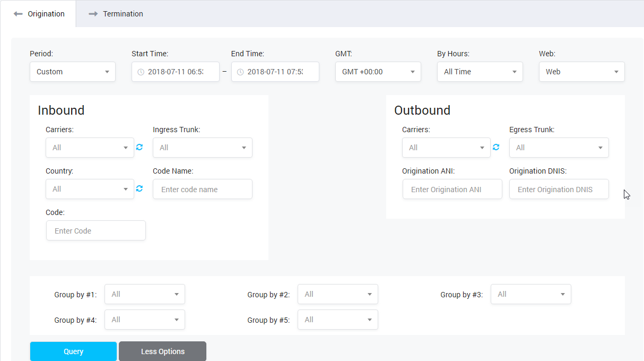Click the Enter Code input field
This screenshot has width=644, height=361.
(x=95, y=230)
